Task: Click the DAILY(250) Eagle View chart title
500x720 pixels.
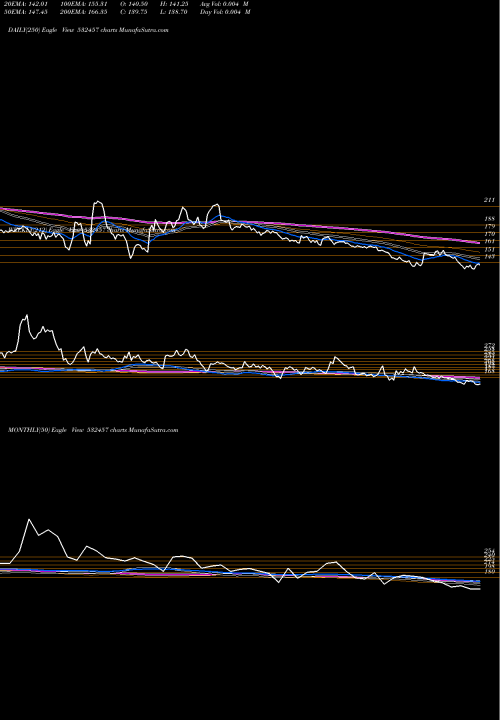Action: click(x=88, y=30)
